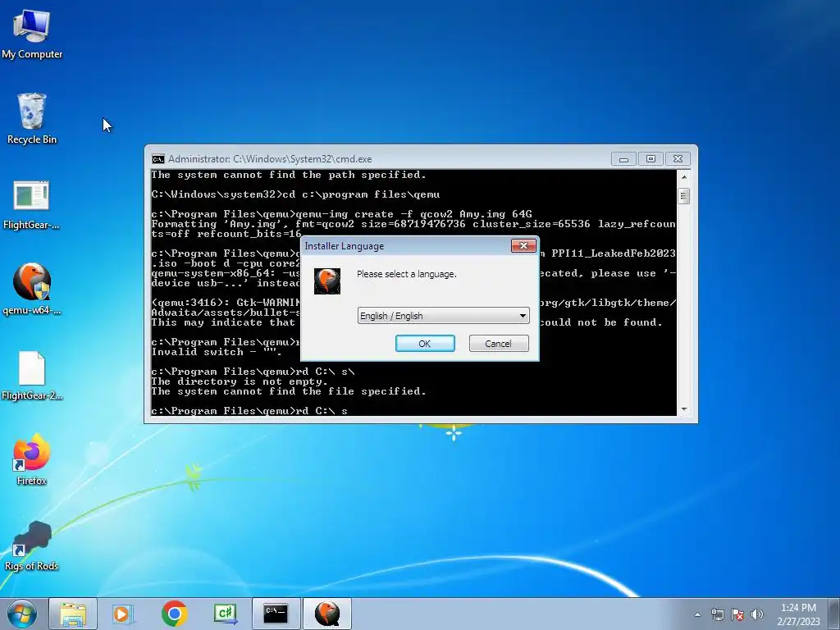This screenshot has width=840, height=630.
Task: Switch to the cmd.exe taskbar button
Action: click(x=276, y=614)
